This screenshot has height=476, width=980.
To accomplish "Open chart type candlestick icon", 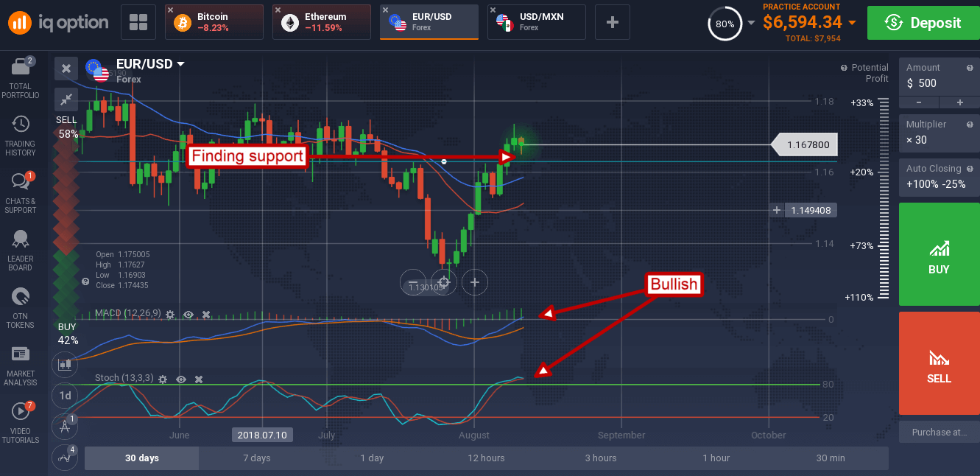I will 66,363.
